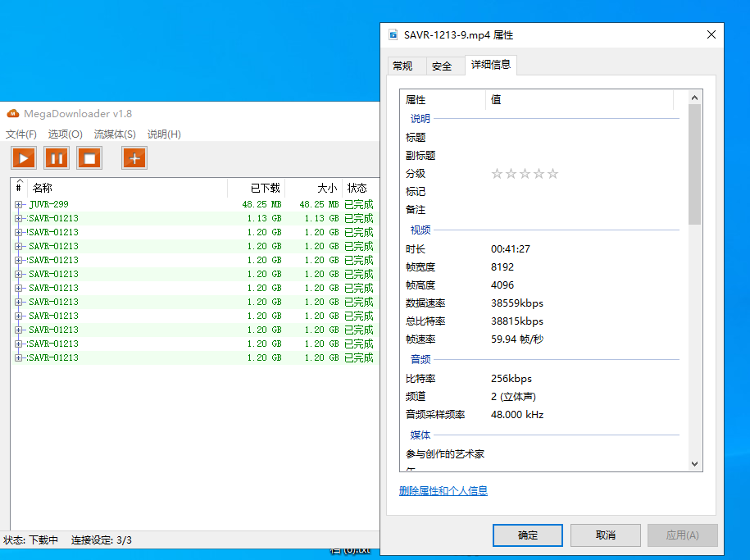The height and width of the screenshot is (560, 750).
Task: Open the 选项(O) menu in MegaDownloader
Action: point(65,134)
